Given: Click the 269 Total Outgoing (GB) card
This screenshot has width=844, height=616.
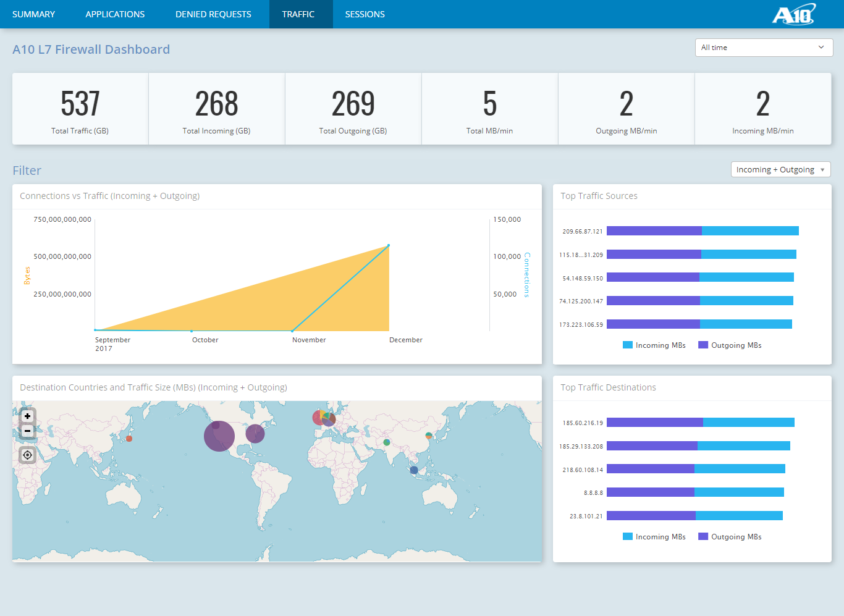Looking at the screenshot, I should [x=353, y=109].
